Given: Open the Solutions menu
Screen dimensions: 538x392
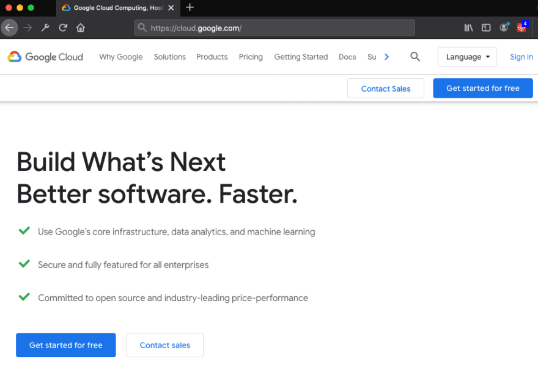Looking at the screenshot, I should click(170, 57).
